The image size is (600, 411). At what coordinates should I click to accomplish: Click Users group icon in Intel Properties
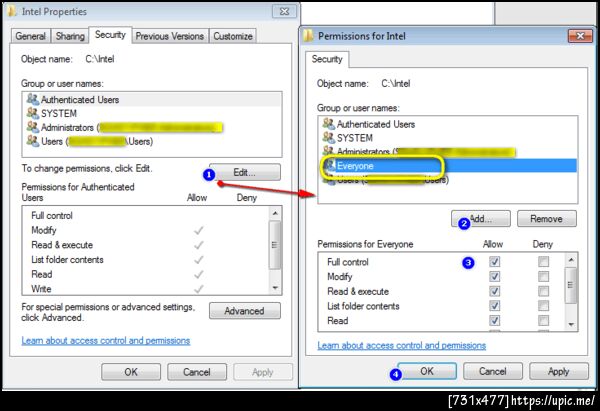pyautogui.click(x=33, y=141)
